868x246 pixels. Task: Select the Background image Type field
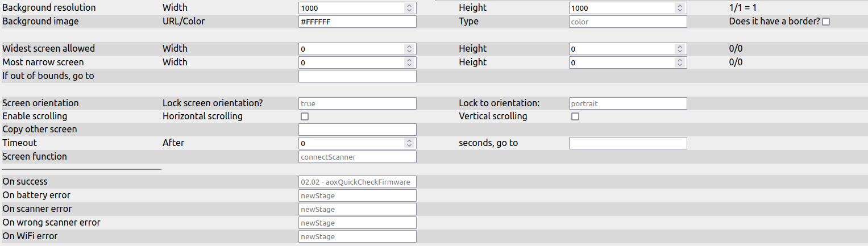click(628, 22)
